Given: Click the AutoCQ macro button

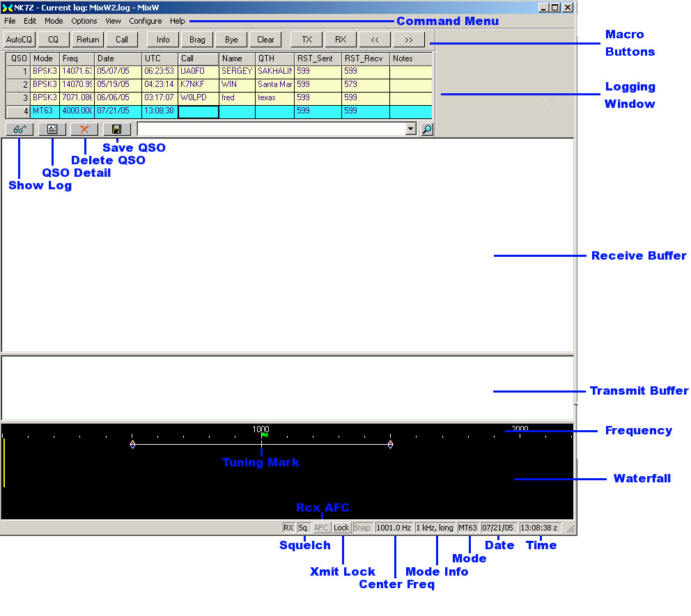Looking at the screenshot, I should click(19, 39).
